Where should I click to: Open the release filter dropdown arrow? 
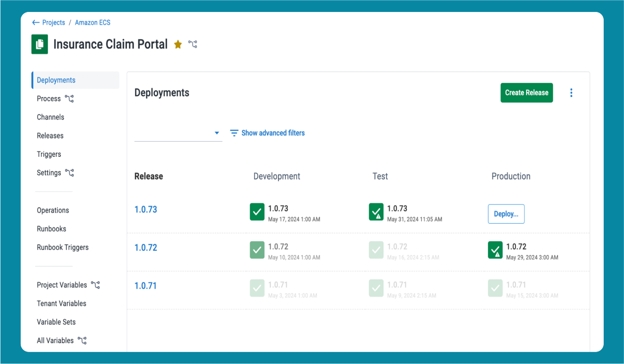217,133
